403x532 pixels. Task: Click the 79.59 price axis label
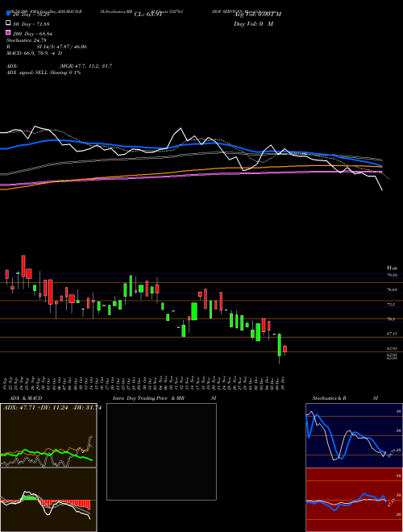pyautogui.click(x=392, y=275)
